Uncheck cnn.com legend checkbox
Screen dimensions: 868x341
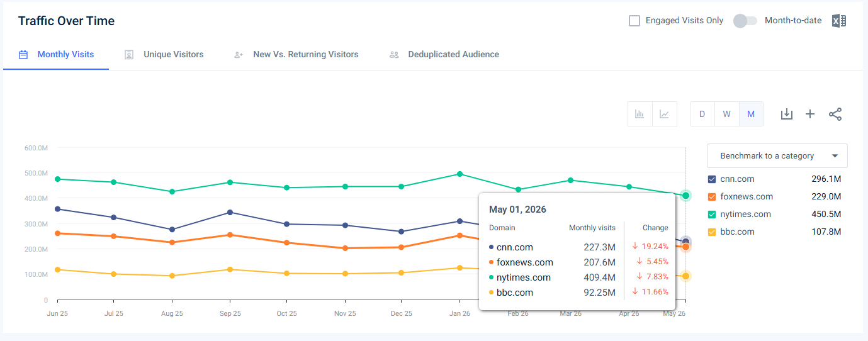(712, 179)
